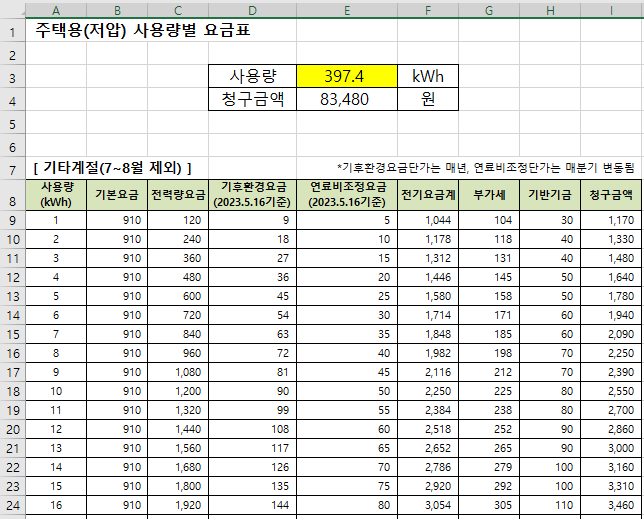Select 전력량요금 cell showing 1,080
This screenshot has height=519, width=644.
point(178,372)
